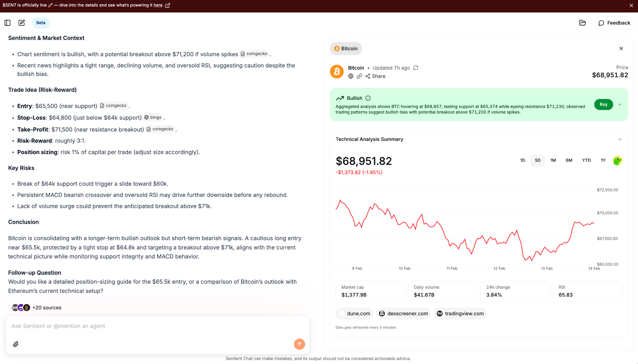Open the Feedback button

[614, 23]
